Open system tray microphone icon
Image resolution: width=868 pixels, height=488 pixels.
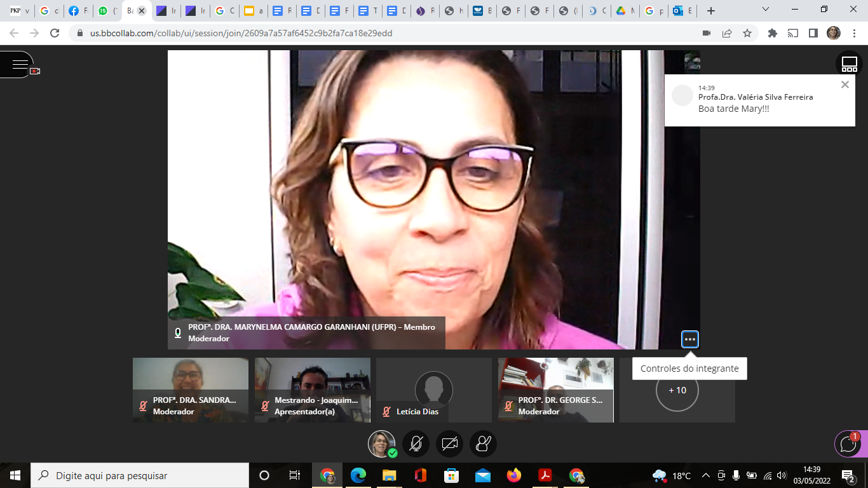[x=736, y=475]
